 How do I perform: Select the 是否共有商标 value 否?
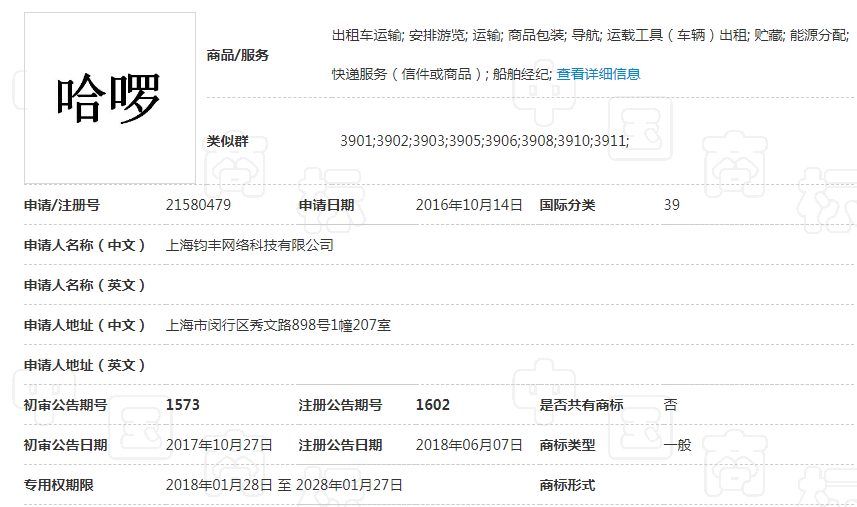click(671, 405)
